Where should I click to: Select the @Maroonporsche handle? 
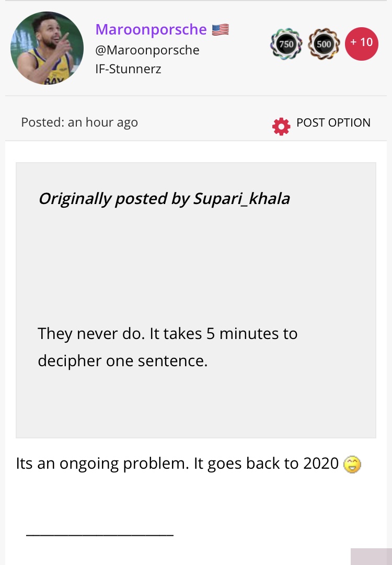click(x=147, y=50)
